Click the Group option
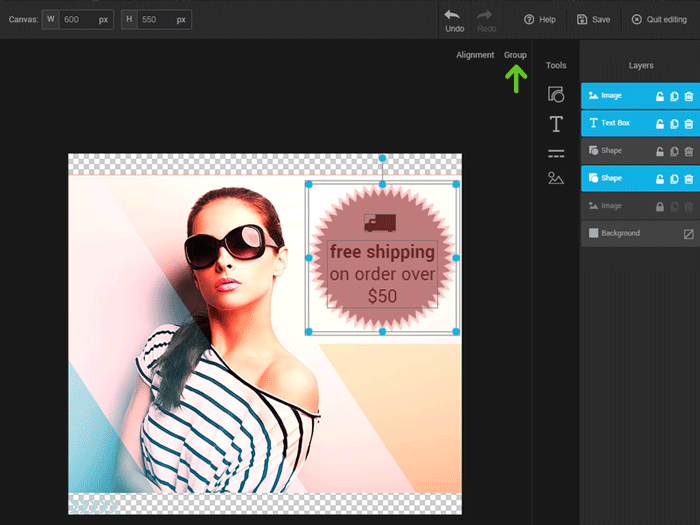 tap(515, 55)
